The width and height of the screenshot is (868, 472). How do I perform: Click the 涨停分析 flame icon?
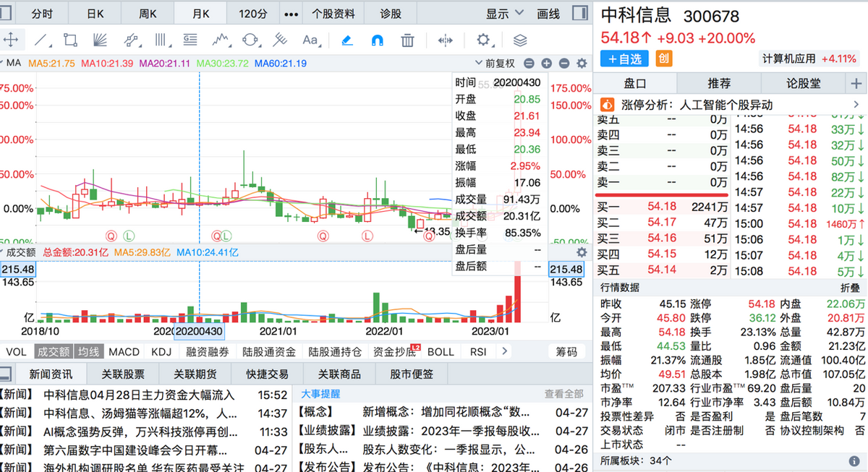[x=608, y=105]
